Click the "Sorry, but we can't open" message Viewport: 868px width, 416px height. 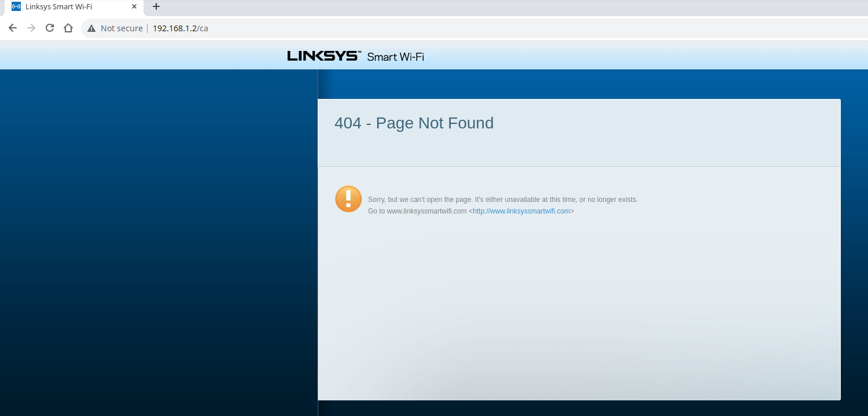(x=502, y=200)
